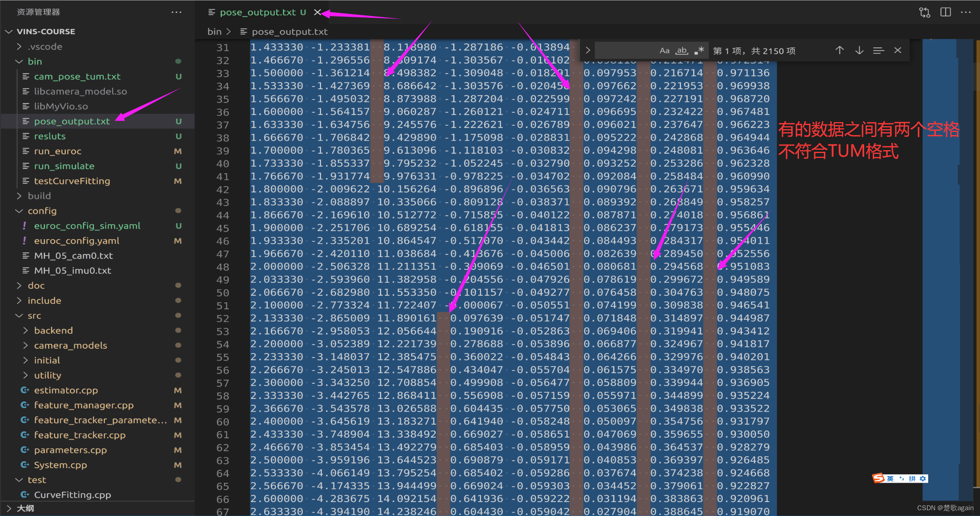Click the split editor right icon
Image resolution: width=980 pixels, height=516 pixels.
(x=945, y=12)
